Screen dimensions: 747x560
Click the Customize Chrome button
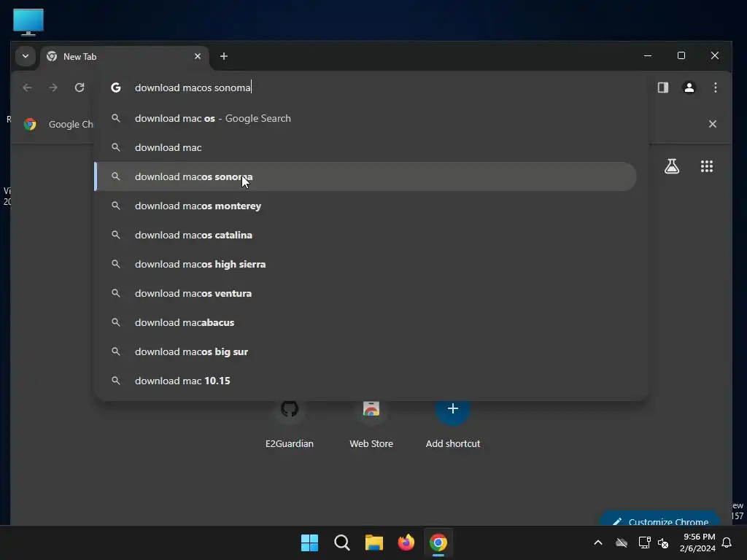pyautogui.click(x=660, y=519)
